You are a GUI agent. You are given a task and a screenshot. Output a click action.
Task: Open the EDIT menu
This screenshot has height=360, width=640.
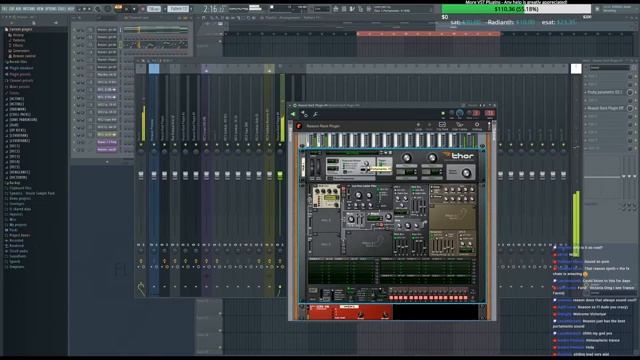click(x=12, y=9)
